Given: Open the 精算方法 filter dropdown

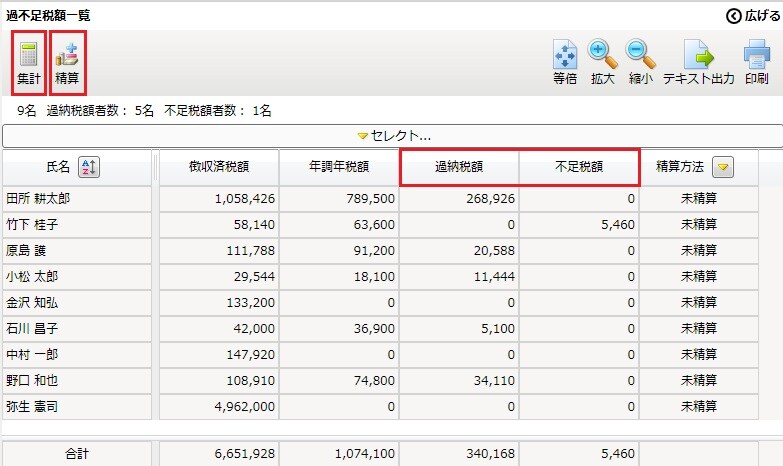Looking at the screenshot, I should (722, 167).
